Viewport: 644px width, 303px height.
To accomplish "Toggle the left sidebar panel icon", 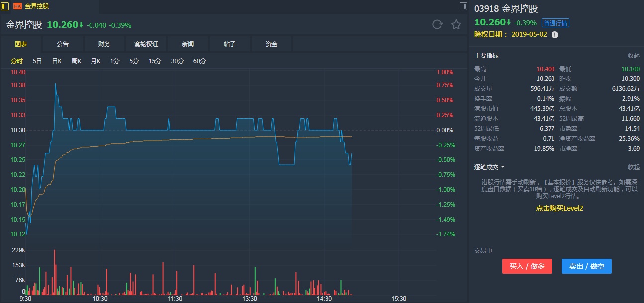I will 5,6.
